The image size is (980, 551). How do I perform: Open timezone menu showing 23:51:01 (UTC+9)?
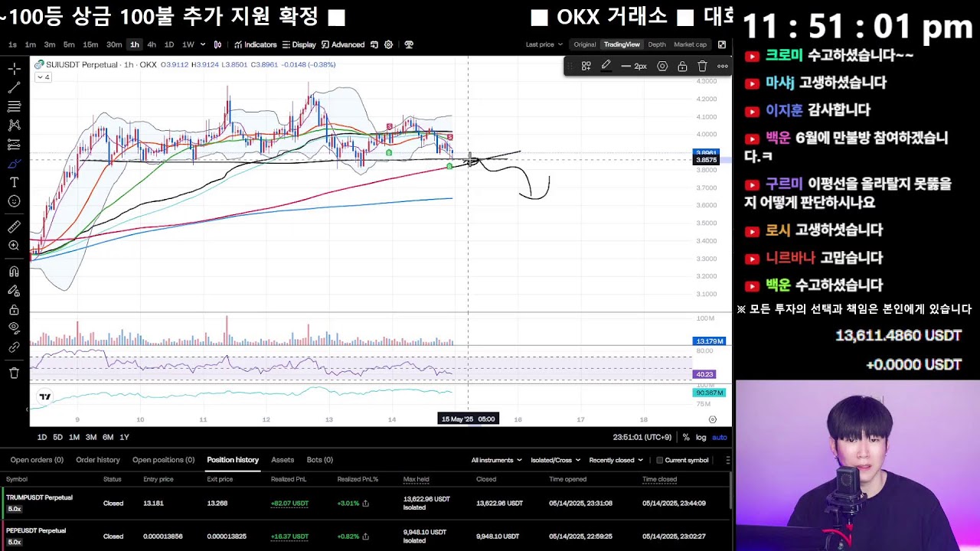pyautogui.click(x=642, y=437)
